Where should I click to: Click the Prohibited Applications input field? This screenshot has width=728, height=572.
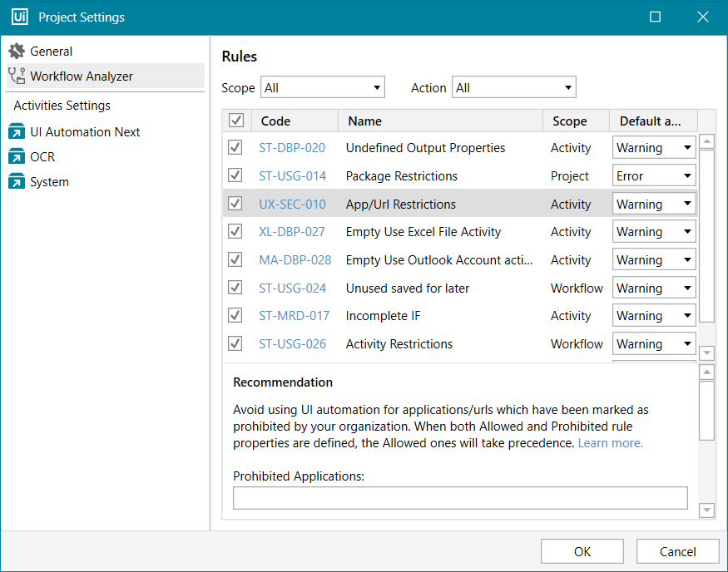pyautogui.click(x=460, y=498)
